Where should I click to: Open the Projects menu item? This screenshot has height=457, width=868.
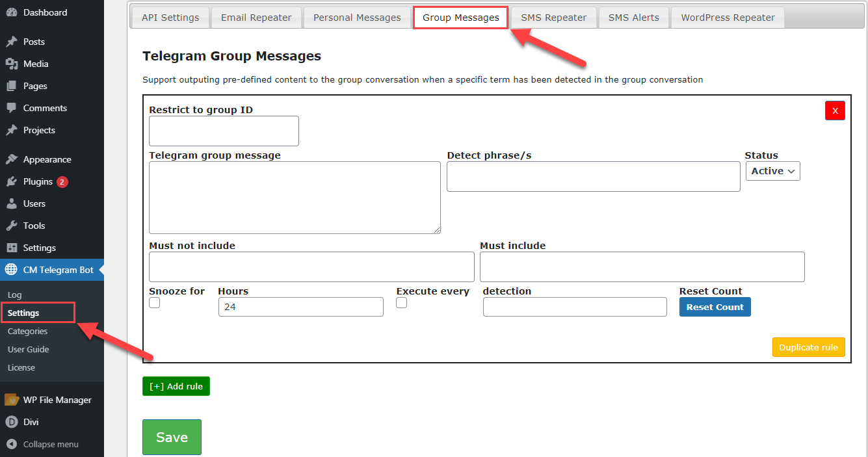(52, 130)
